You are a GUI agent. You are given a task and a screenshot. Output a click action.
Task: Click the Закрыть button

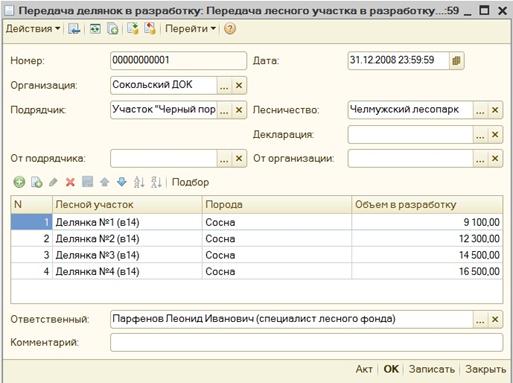tap(486, 369)
